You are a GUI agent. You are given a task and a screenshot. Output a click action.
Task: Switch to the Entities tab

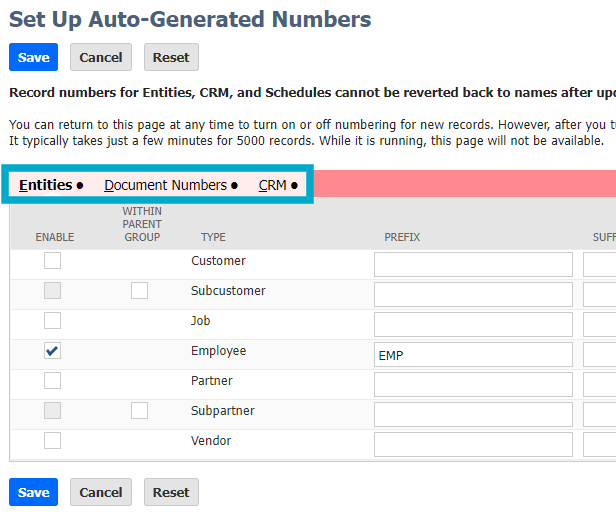point(46,185)
